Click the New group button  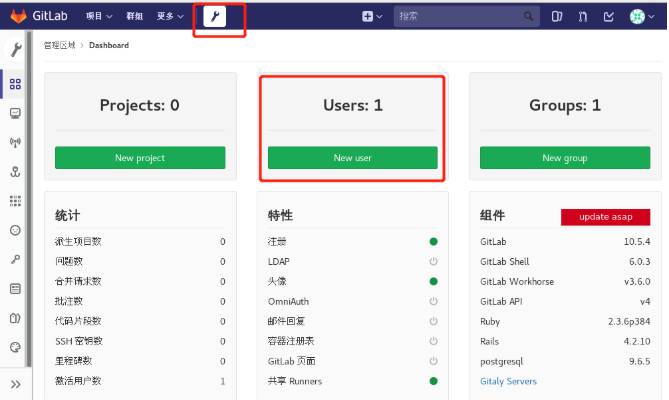[x=565, y=158]
